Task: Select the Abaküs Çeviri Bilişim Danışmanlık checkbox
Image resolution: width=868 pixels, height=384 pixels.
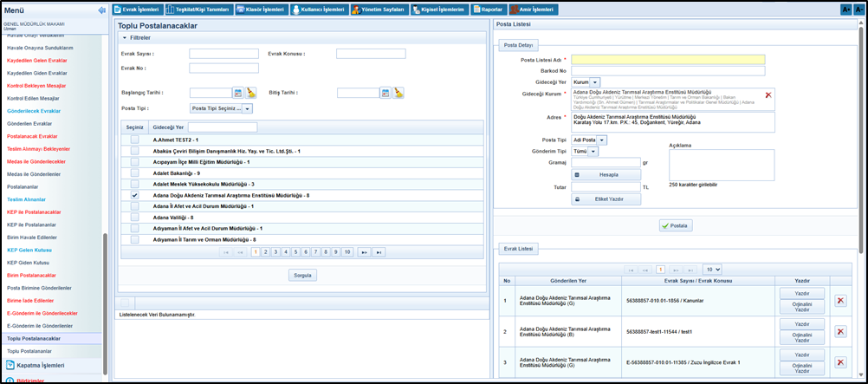Action: (134, 151)
